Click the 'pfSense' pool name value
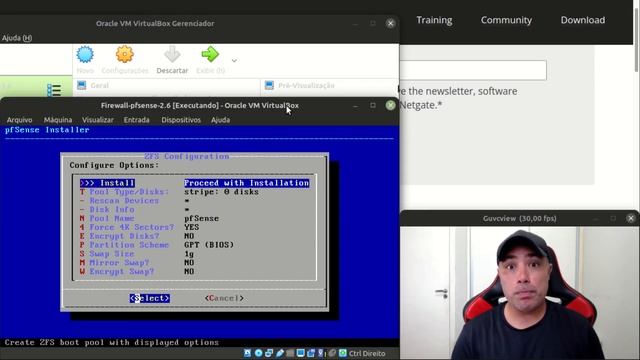The image size is (640, 360). 202,218
